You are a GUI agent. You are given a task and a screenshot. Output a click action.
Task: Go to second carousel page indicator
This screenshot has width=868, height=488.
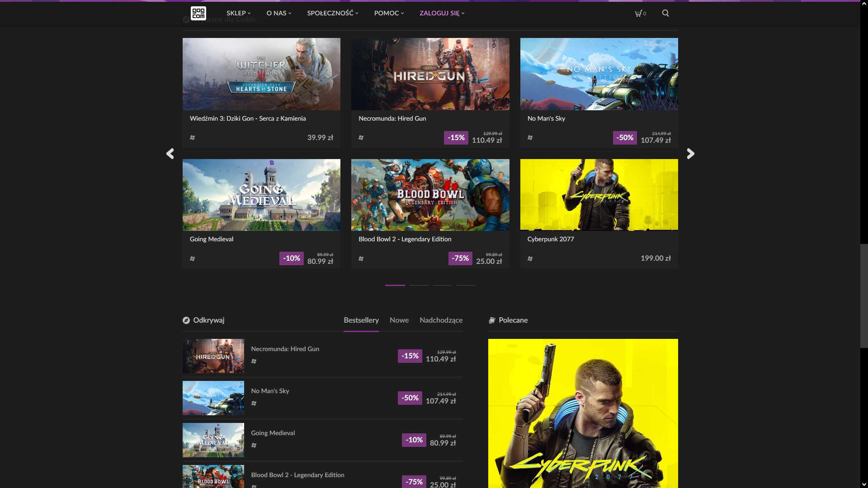click(419, 285)
